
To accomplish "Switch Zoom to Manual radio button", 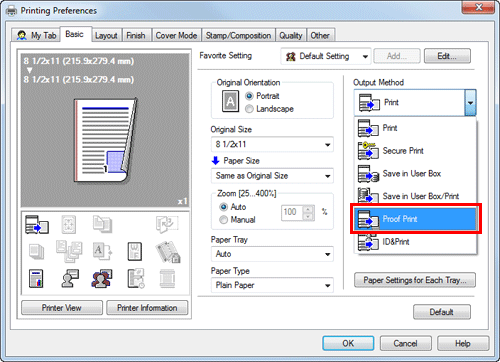I will [x=224, y=220].
